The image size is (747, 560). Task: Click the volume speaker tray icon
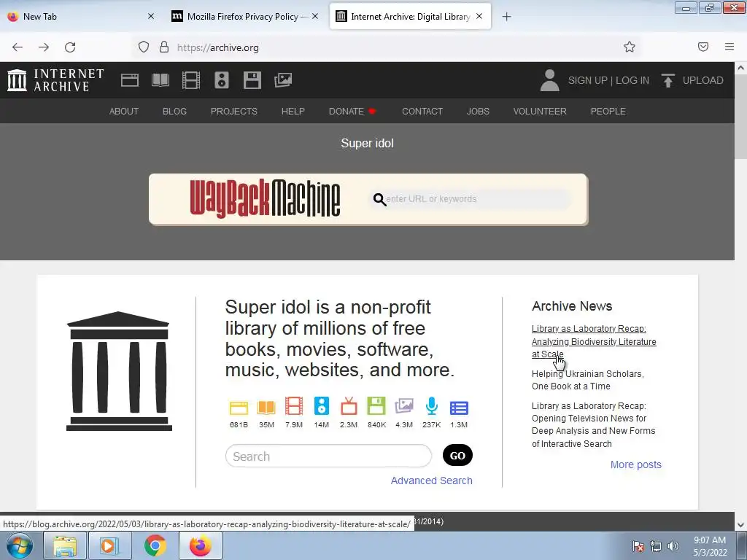click(673, 546)
